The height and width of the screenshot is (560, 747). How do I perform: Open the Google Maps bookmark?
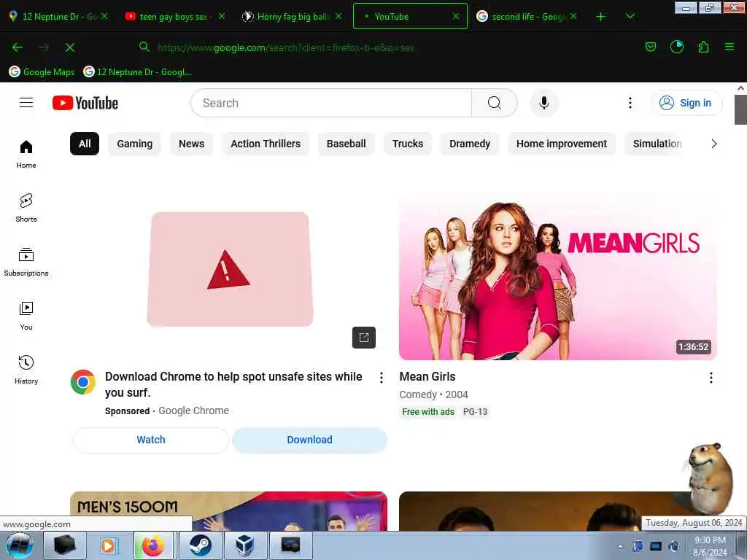point(42,72)
